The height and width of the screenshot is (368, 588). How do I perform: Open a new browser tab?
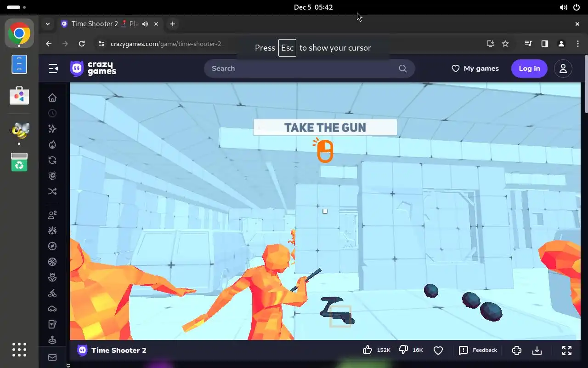(173, 24)
